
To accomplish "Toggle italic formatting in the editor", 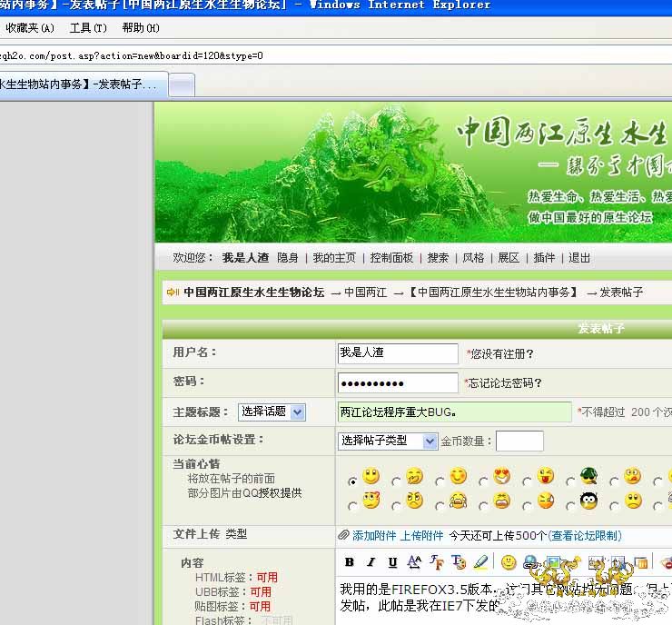I will coord(371,562).
